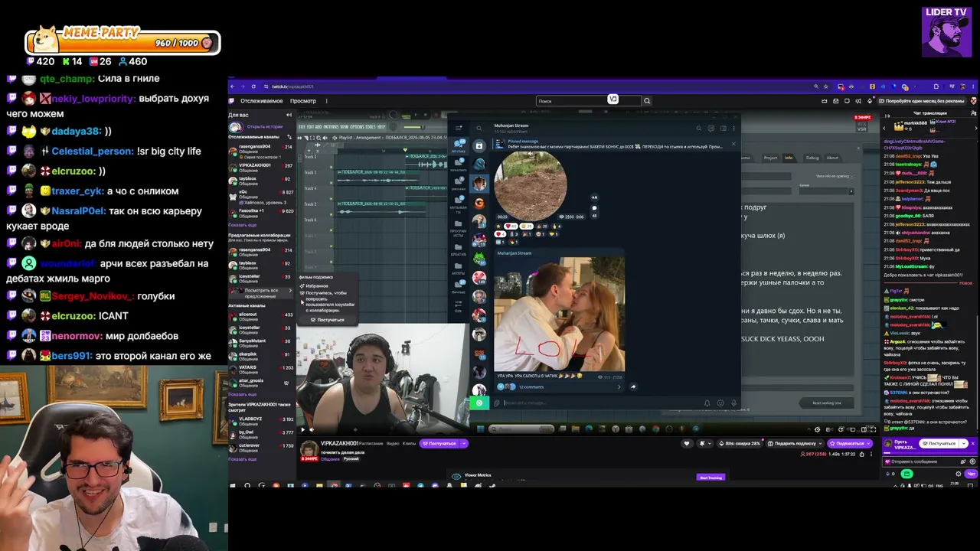980x551 pixels.
Task: Forward the Telegram photo post
Action: click(633, 386)
